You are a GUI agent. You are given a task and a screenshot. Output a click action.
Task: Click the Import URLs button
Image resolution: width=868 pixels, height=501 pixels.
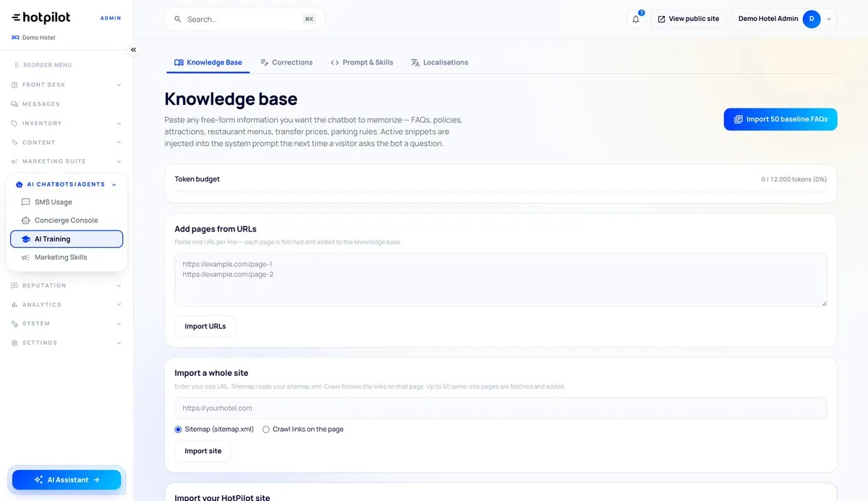[205, 326]
